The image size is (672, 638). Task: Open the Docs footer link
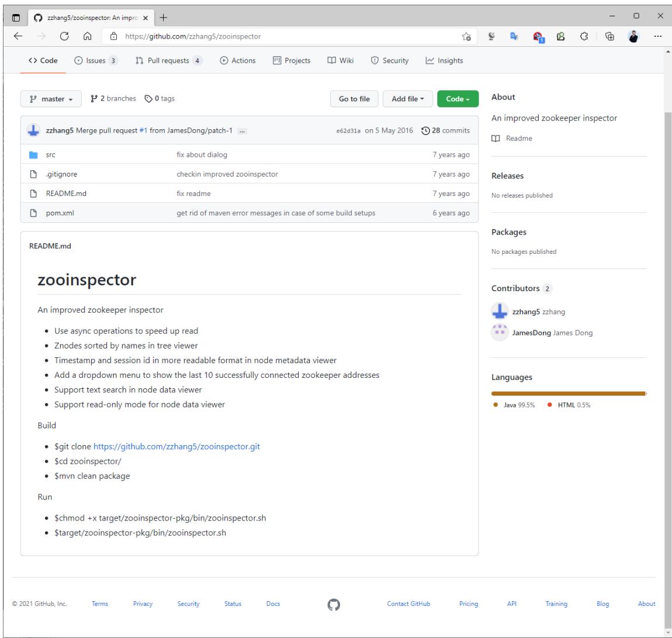pyautogui.click(x=273, y=603)
